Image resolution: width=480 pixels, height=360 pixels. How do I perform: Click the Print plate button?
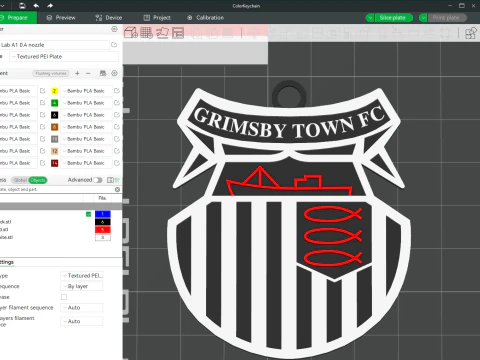(x=447, y=18)
